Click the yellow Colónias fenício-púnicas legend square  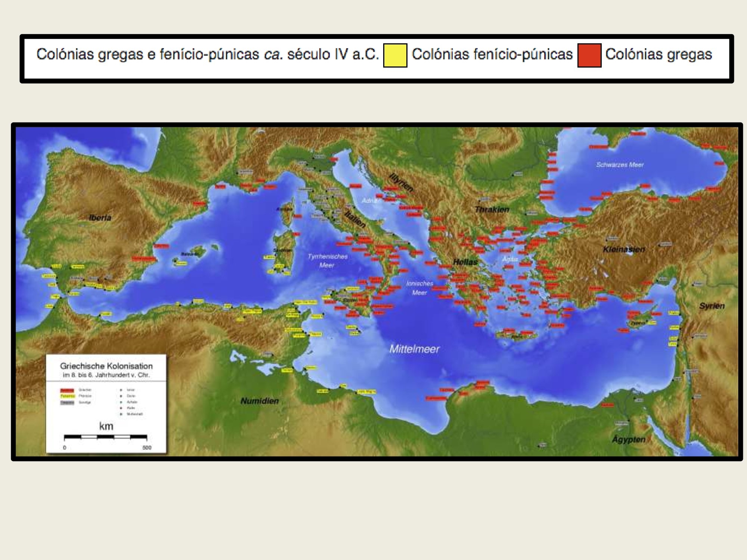coord(395,55)
